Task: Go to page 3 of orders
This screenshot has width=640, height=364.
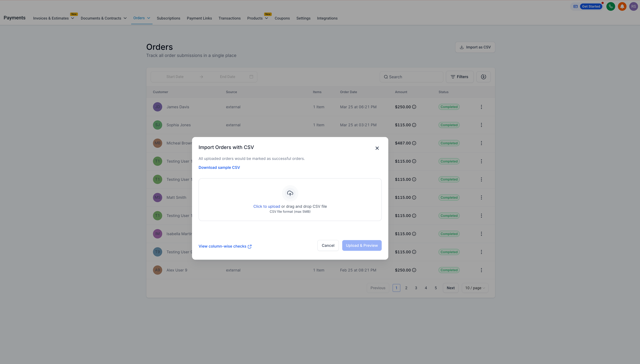Action: coord(416,288)
